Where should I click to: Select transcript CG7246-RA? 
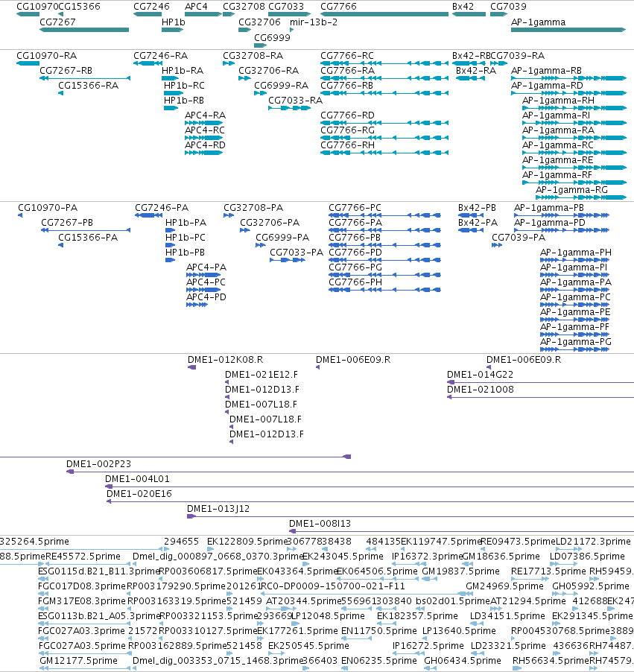[x=161, y=56]
